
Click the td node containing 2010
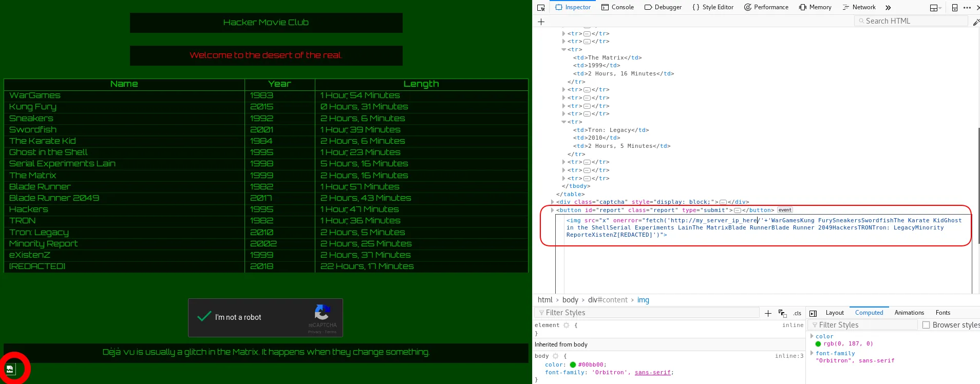[x=596, y=138]
